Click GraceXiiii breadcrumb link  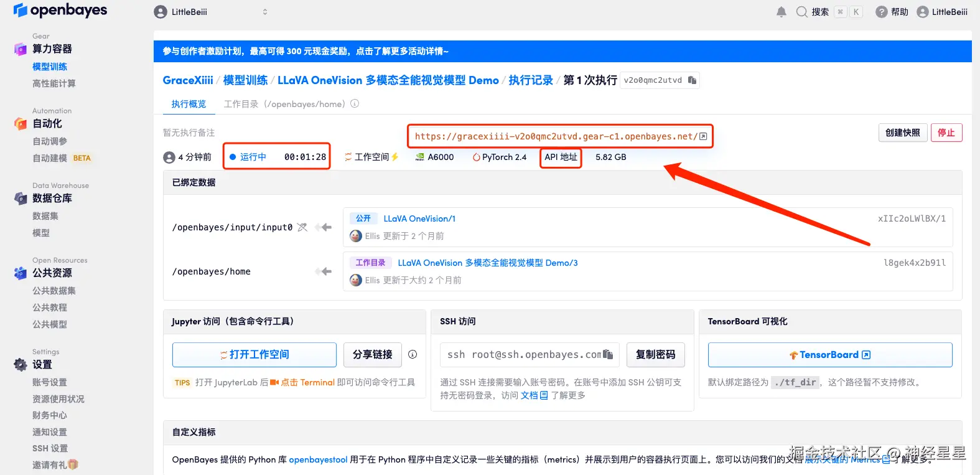[x=188, y=80]
